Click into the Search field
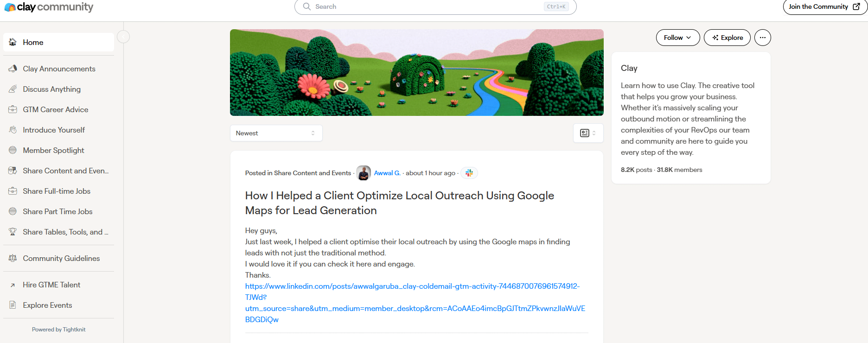This screenshot has height=343, width=868. pyautogui.click(x=427, y=7)
